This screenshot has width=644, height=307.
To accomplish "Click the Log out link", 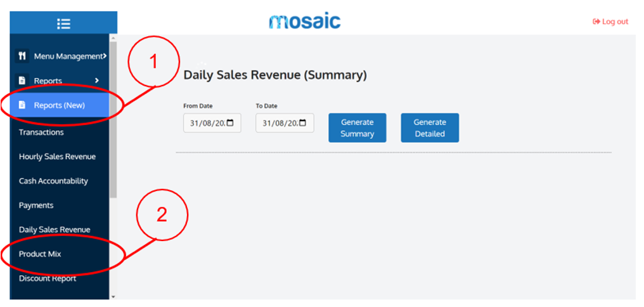I will [x=610, y=22].
